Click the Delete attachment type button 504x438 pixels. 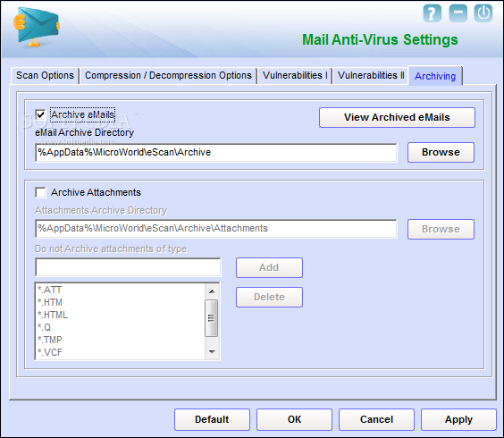pos(269,297)
